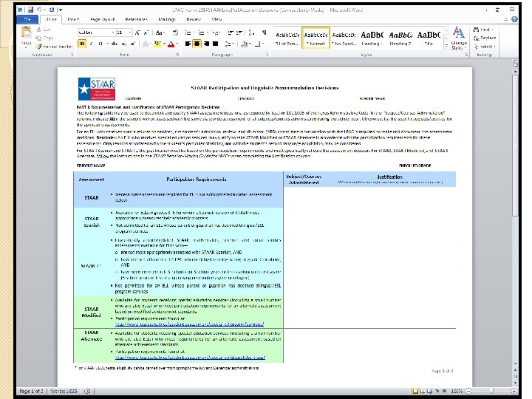The width and height of the screenshot is (532, 399).
Task: Click the Clear Formatting icon
Action: [175, 33]
